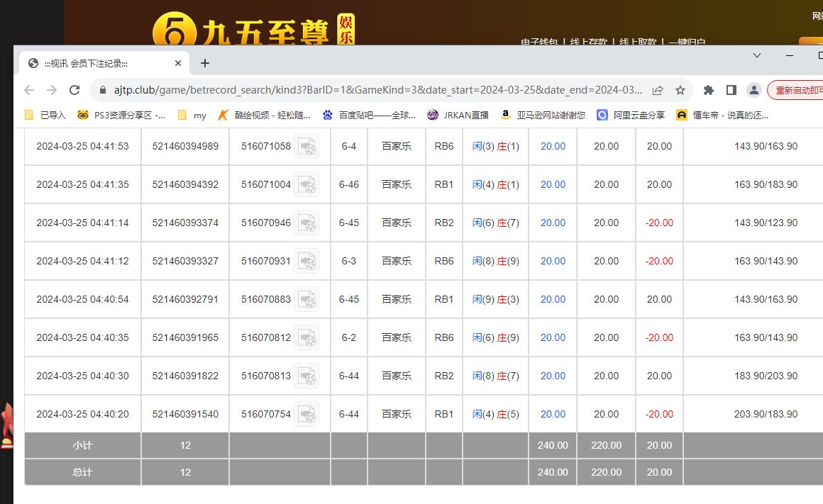Close the 会员下注纪录 tab
Viewport: 823px width, 504px height.
[178, 63]
